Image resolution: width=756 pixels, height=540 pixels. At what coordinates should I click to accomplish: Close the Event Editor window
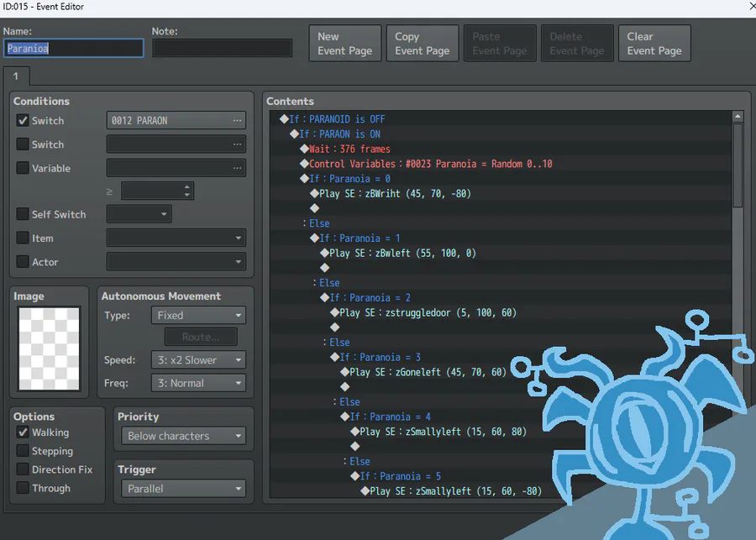(751, 7)
